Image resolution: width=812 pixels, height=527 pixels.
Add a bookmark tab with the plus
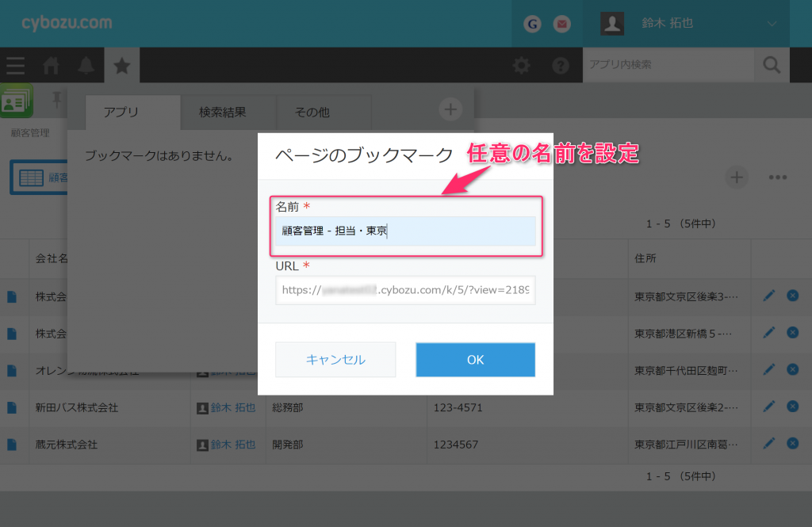[x=450, y=109]
